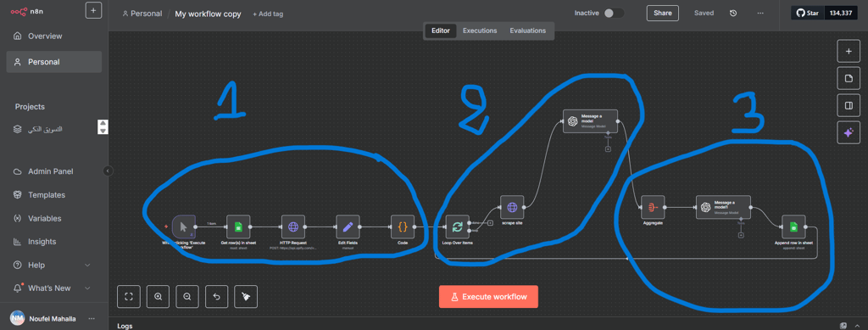This screenshot has height=330, width=868.
Task: Click the GitHub Star button
Action: click(808, 13)
